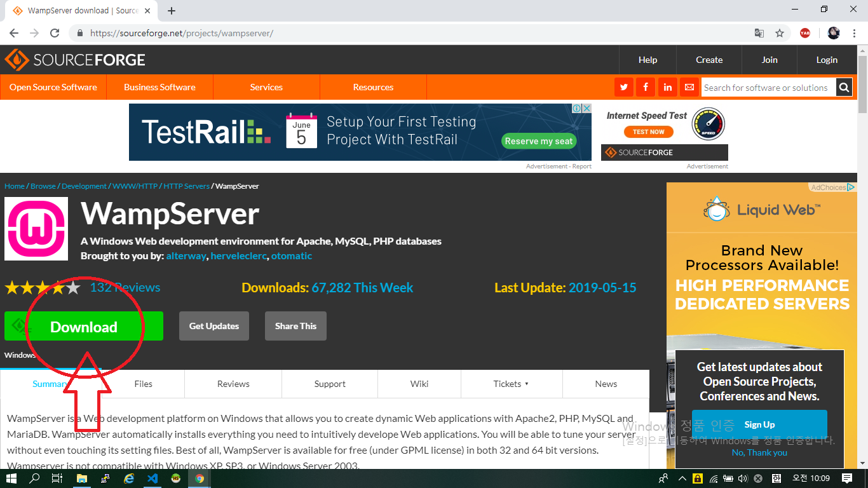868x488 pixels.
Task: Click Reserve my seat in TestRail ad
Action: tap(539, 141)
